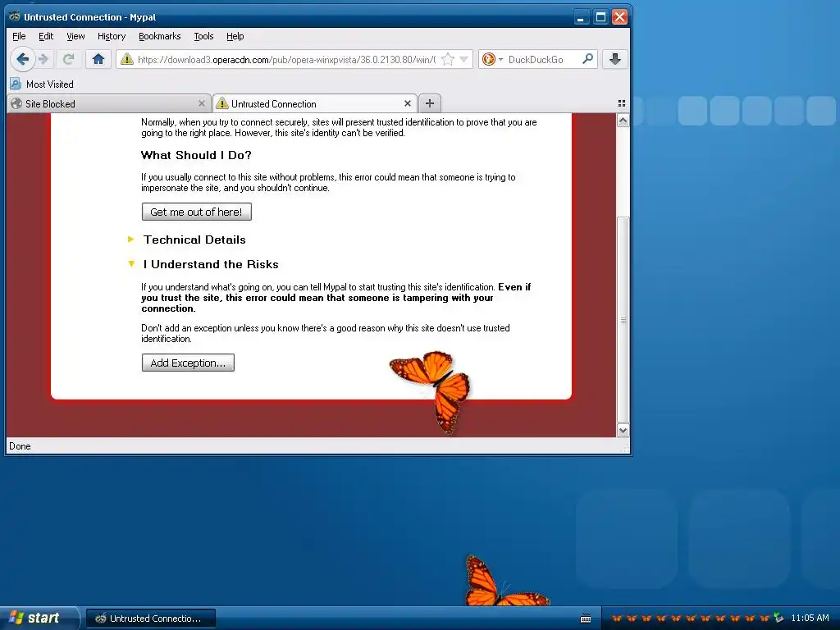The height and width of the screenshot is (630, 840).
Task: Open the Most Visited bookmarks folder
Action: [x=42, y=84]
